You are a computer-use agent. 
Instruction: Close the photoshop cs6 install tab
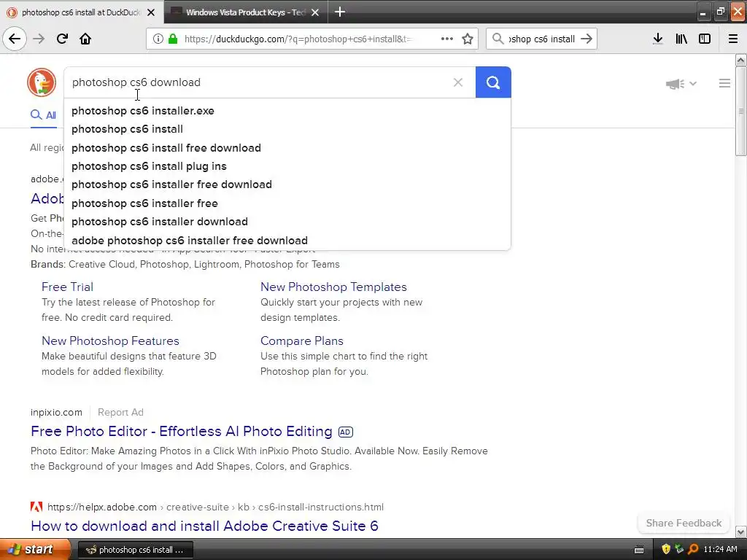pos(151,12)
